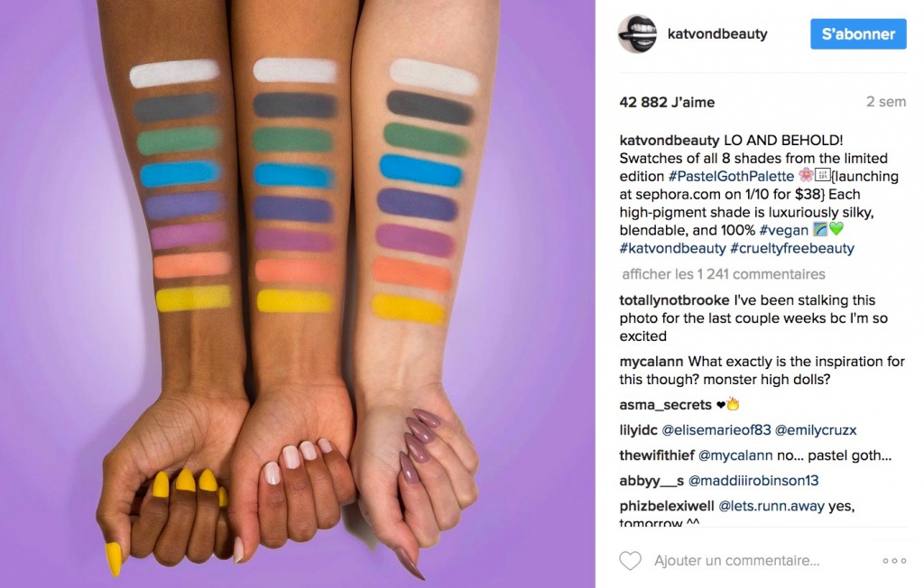Image resolution: width=924 pixels, height=588 pixels.
Task: Open the #PastelGothPalette hashtag
Action: [x=731, y=176]
